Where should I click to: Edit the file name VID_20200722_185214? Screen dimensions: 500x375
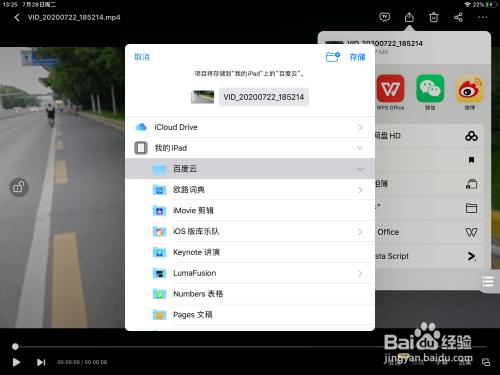(264, 97)
